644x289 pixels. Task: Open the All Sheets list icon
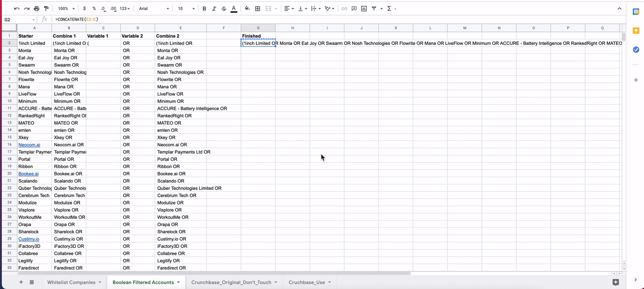pyautogui.click(x=32, y=282)
